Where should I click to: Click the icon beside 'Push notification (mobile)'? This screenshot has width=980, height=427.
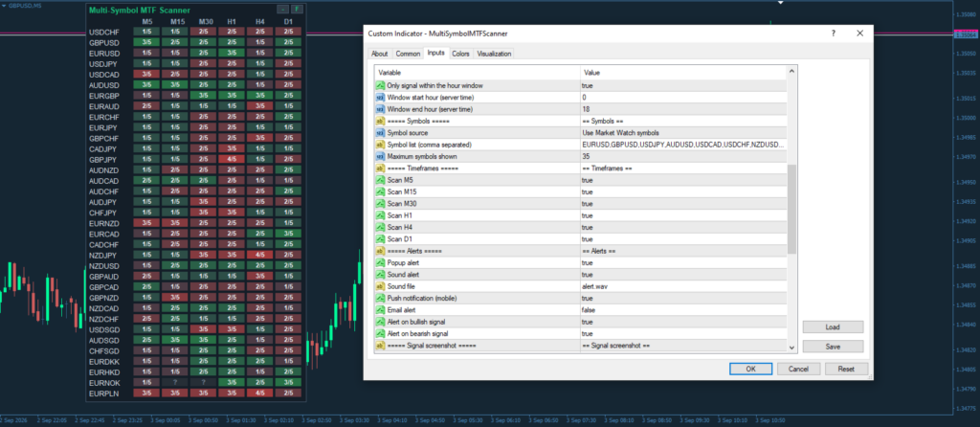pyautogui.click(x=380, y=298)
